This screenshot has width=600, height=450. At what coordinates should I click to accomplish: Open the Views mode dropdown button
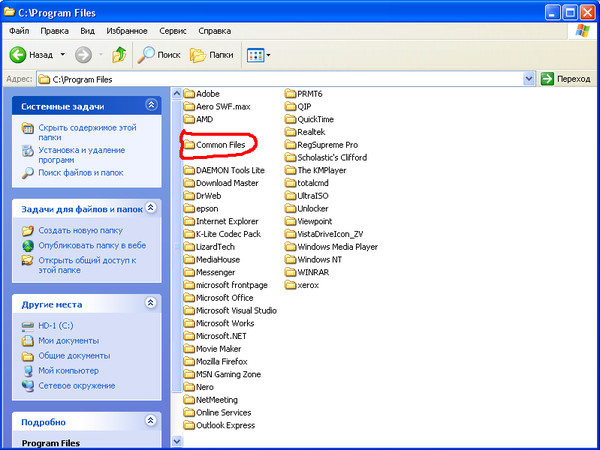(259, 55)
